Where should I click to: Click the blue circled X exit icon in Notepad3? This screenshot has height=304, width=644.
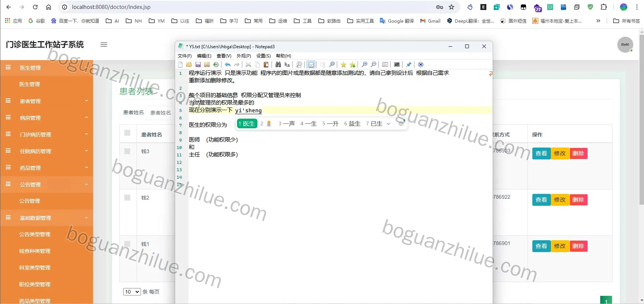(x=421, y=65)
